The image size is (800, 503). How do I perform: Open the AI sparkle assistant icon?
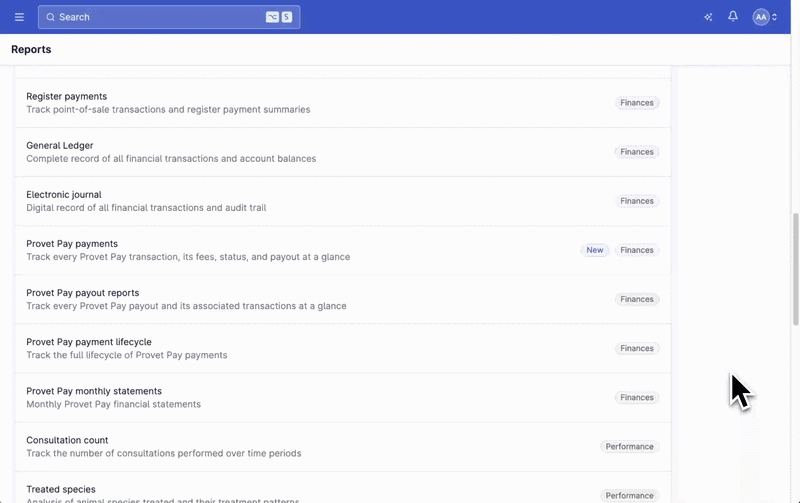708,17
